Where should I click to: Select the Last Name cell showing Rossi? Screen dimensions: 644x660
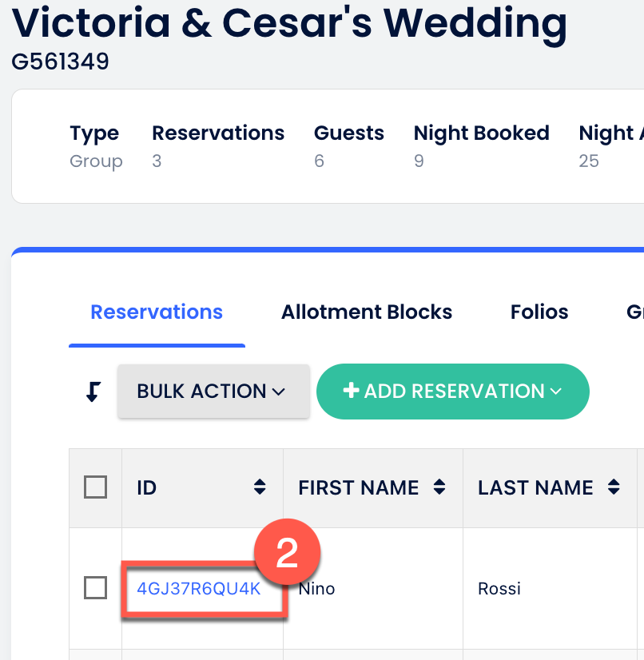coord(499,590)
